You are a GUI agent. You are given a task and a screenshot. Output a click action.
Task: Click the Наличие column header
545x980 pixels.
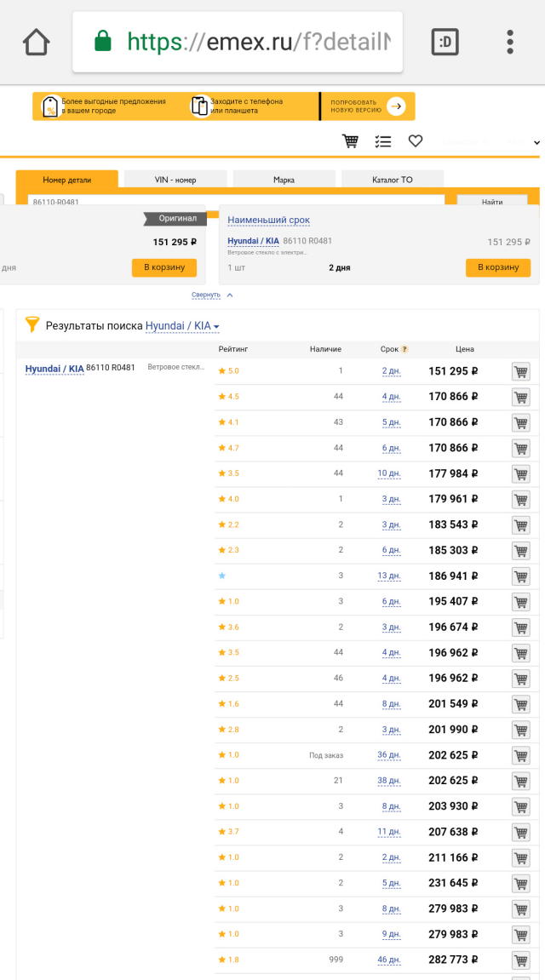[325, 349]
